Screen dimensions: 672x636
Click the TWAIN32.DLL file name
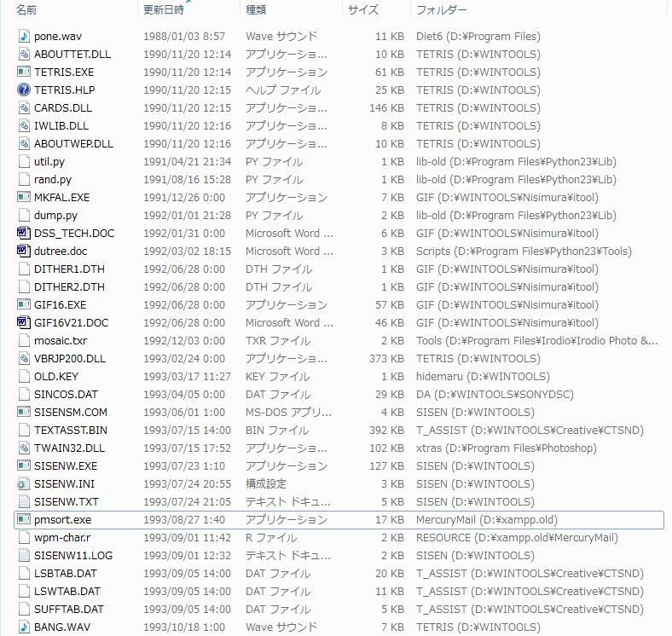coord(70,448)
